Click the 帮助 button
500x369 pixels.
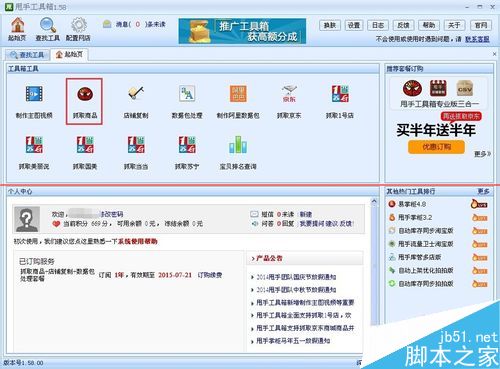(429, 25)
